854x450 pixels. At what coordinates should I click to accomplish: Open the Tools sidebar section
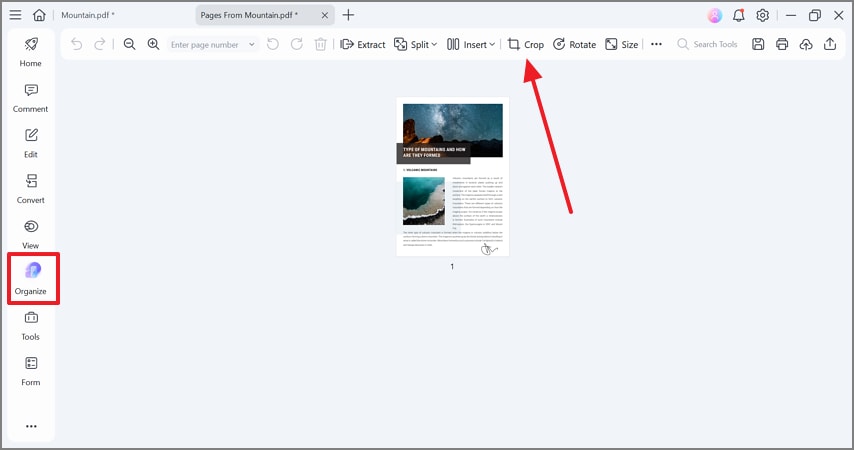point(30,325)
